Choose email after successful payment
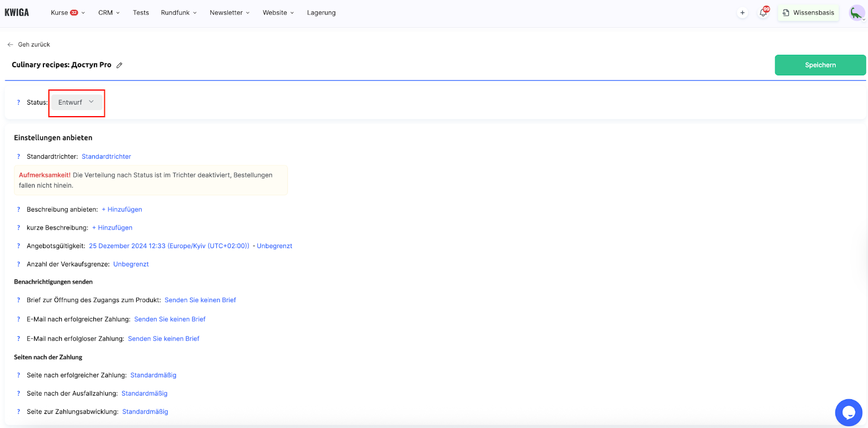This screenshot has height=428, width=868. tap(170, 319)
